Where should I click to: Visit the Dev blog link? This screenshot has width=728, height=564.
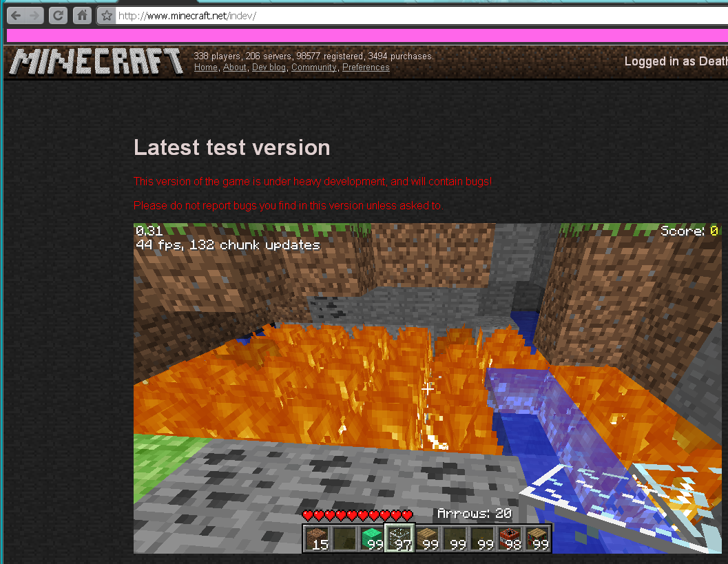click(269, 67)
